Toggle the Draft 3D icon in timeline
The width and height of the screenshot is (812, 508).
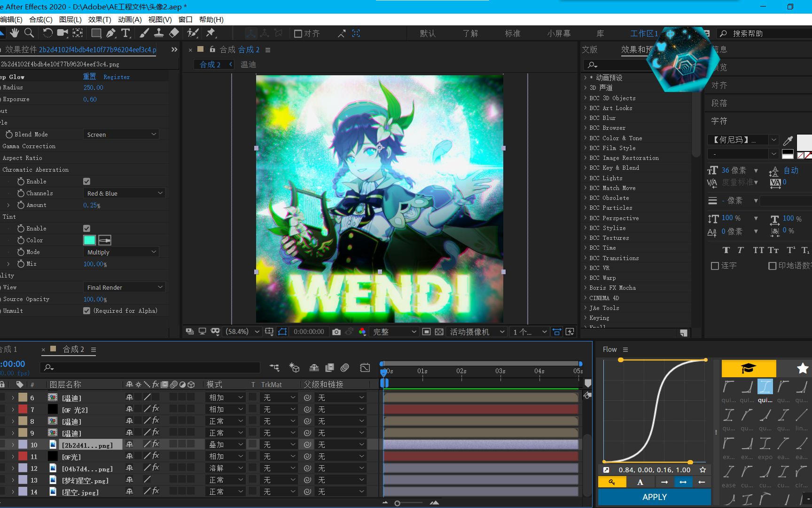(295, 367)
